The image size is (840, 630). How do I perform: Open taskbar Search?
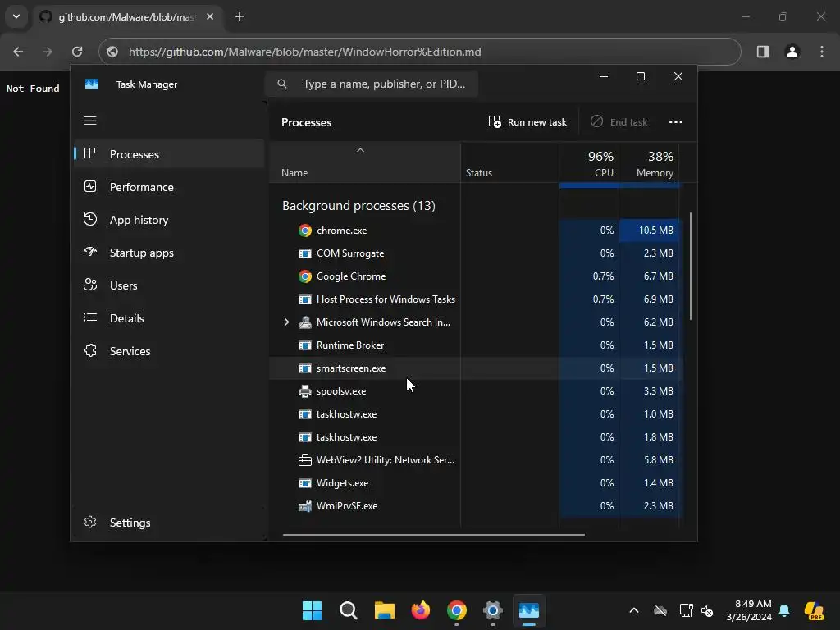point(348,610)
